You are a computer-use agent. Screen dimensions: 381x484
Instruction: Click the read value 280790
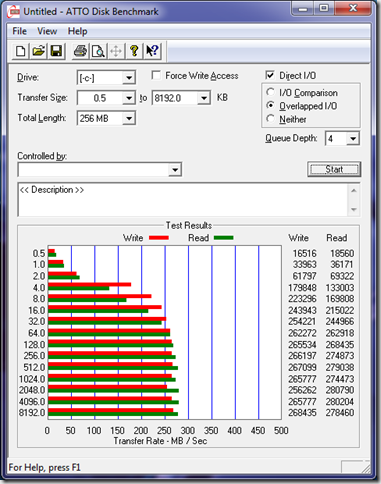pyautogui.click(x=340, y=390)
